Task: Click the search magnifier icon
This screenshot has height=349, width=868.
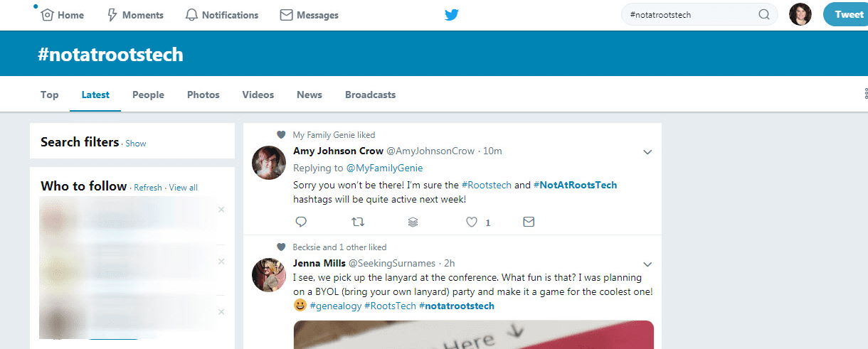Action: (x=764, y=14)
